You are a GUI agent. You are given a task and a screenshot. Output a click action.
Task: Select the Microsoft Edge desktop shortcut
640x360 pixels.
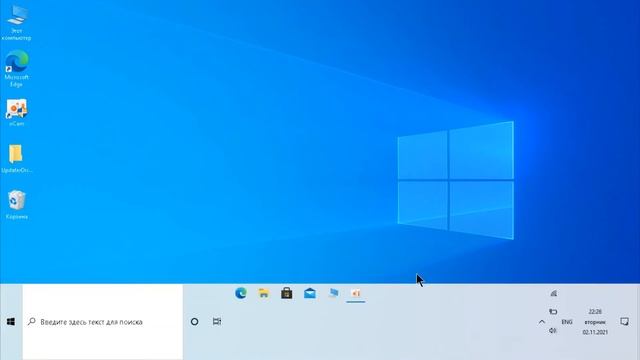pyautogui.click(x=16, y=69)
